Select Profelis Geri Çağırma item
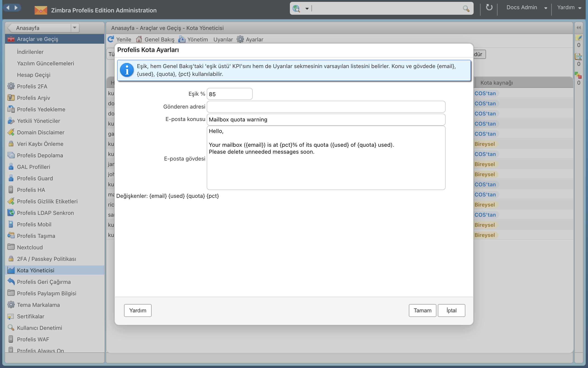588x368 pixels. click(55, 282)
